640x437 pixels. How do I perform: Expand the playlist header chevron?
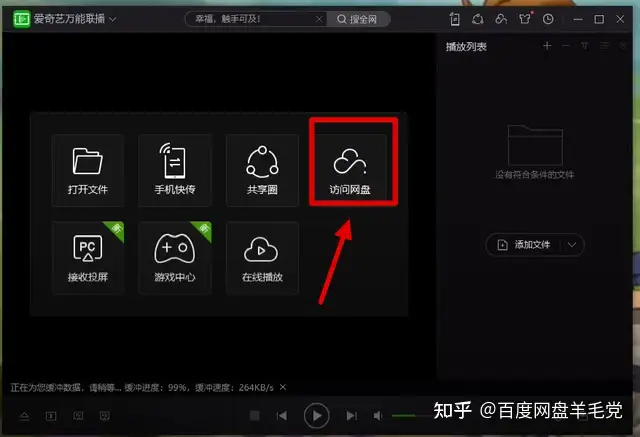point(622,46)
